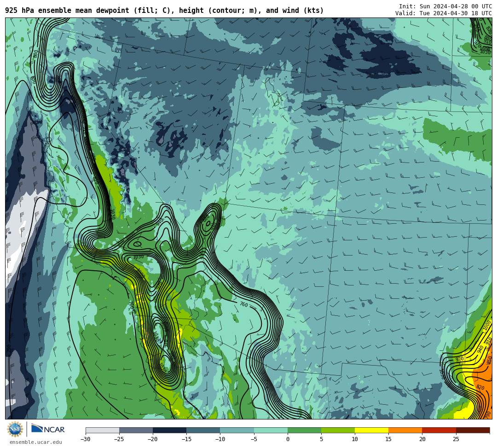Click the 15 to 20 orange colorbar segment
The image size is (497, 448).
point(405,430)
